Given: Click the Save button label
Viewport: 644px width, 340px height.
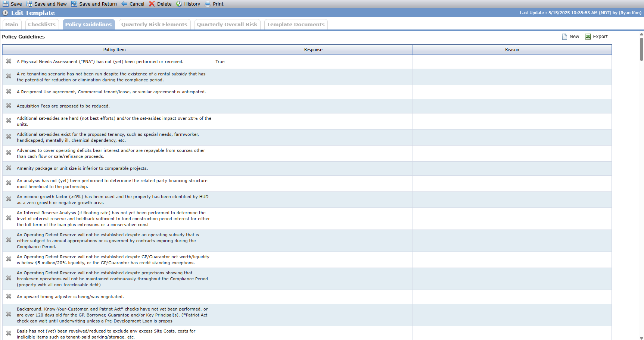Looking at the screenshot, I should pos(16,4).
